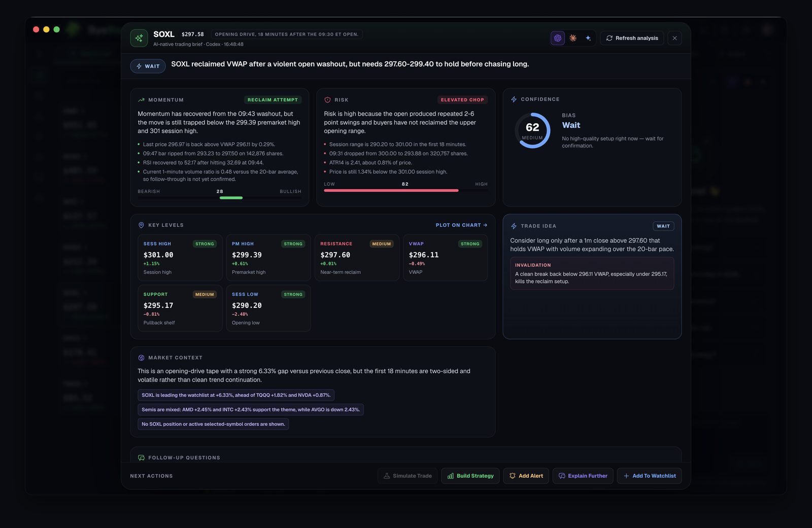Click Explain Further button

(x=583, y=476)
